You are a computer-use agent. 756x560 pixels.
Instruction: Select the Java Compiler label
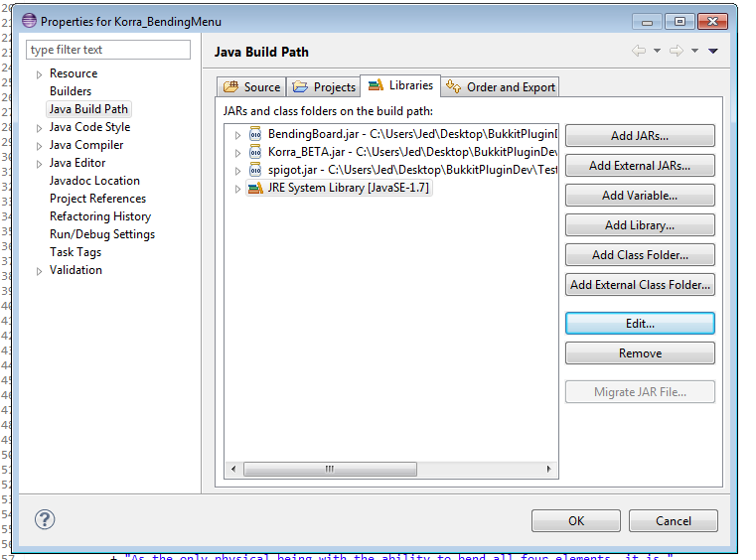coord(86,145)
